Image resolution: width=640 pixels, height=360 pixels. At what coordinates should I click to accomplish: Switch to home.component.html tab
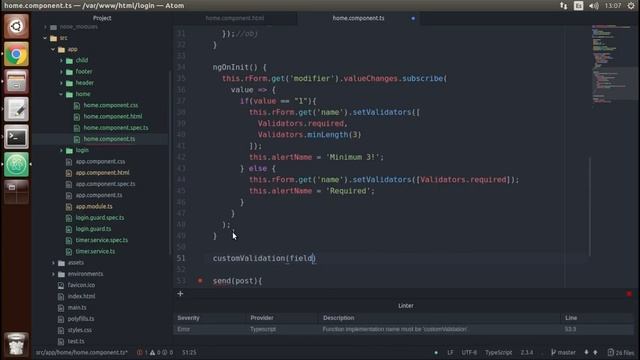(x=235, y=18)
